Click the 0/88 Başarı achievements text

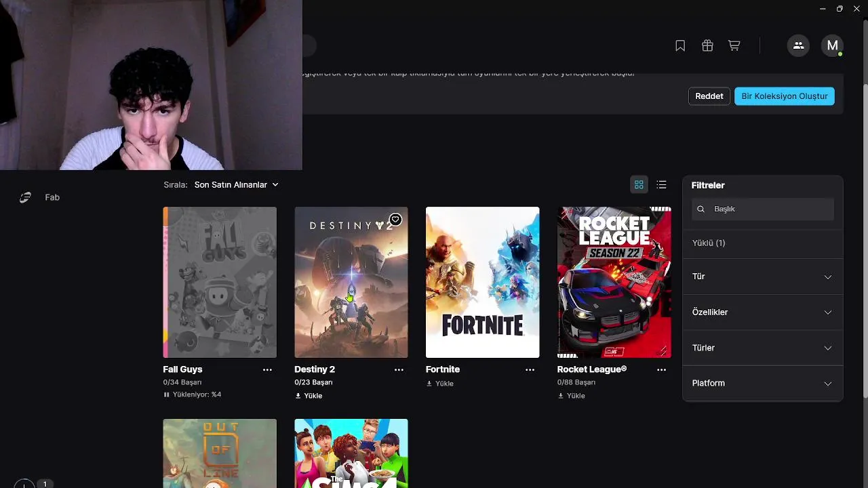pos(576,382)
